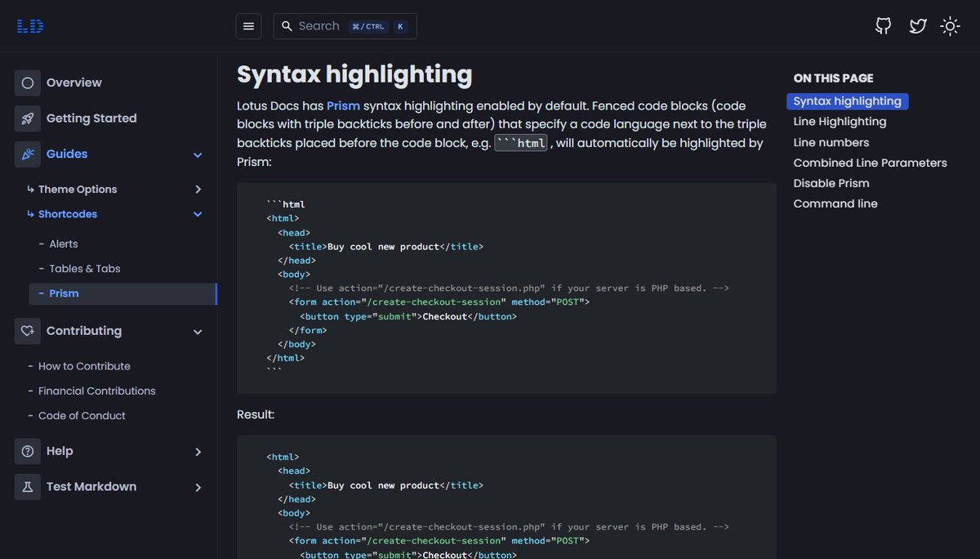Viewport: 980px width, 559px height.
Task: Click the Lotus Docs logo top left
Action: tap(29, 25)
